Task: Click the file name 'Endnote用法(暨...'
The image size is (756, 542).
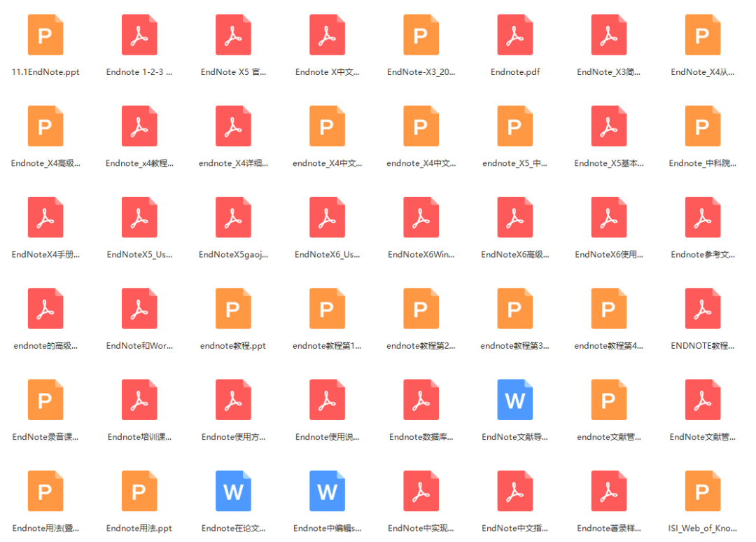Action: [x=45, y=528]
